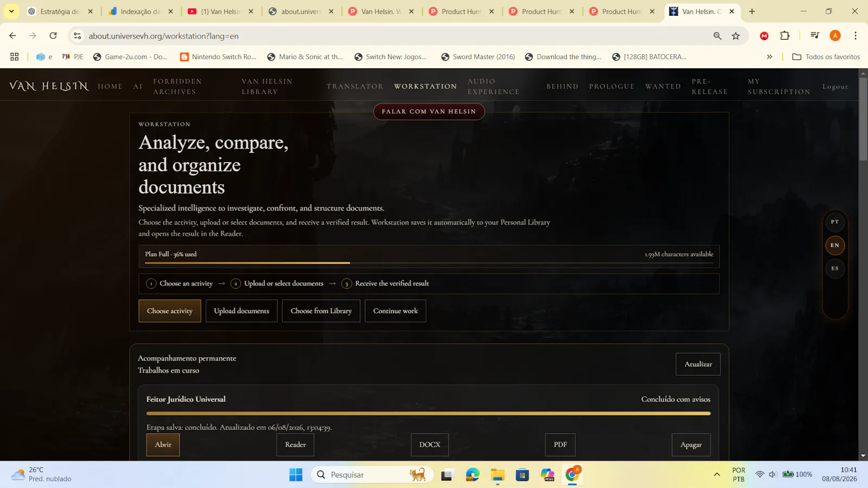
Task: Open the AI nav item
Action: (138, 86)
